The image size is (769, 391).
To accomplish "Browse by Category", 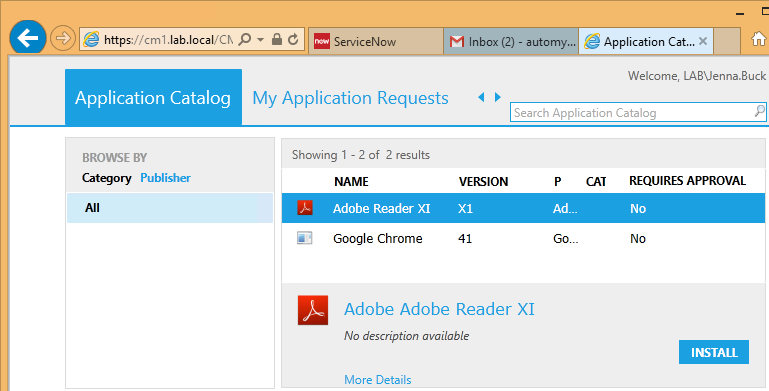I will point(107,178).
